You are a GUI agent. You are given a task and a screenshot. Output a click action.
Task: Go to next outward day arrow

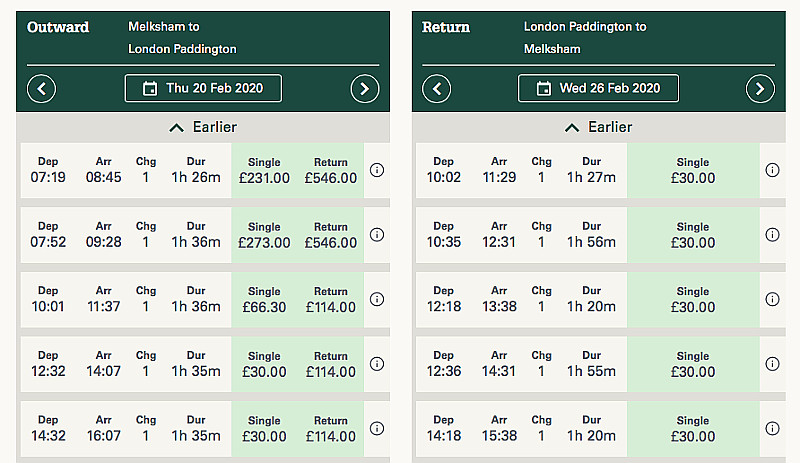(365, 89)
